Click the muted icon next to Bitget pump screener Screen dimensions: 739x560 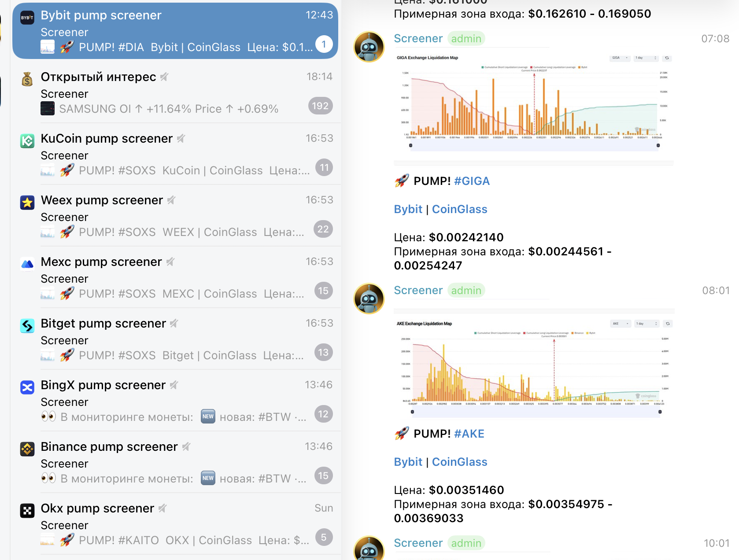coord(174,324)
